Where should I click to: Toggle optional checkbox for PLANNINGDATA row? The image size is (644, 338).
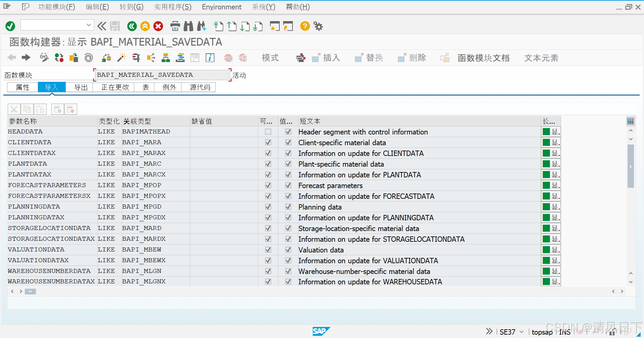(268, 207)
